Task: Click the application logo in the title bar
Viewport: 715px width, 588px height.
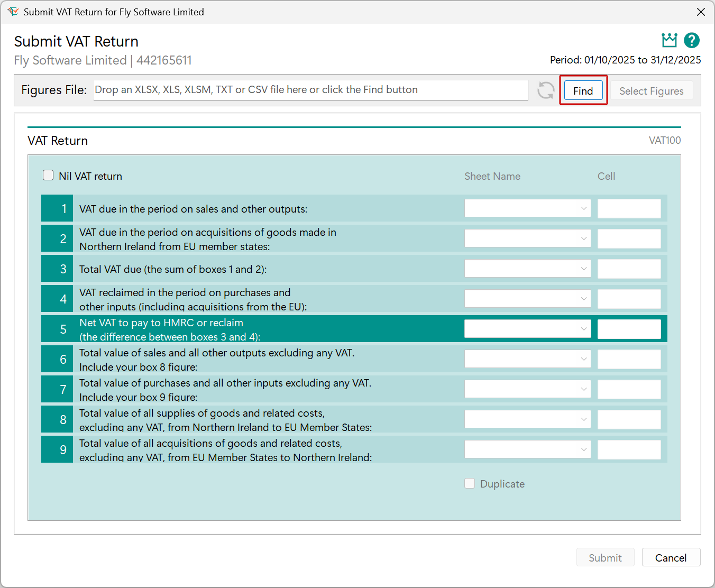Action: tap(13, 11)
